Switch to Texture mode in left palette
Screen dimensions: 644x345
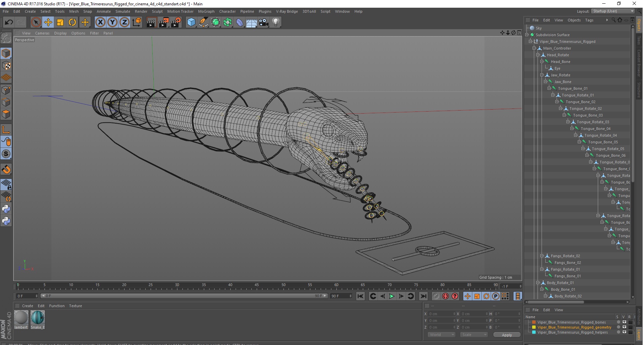(6, 66)
